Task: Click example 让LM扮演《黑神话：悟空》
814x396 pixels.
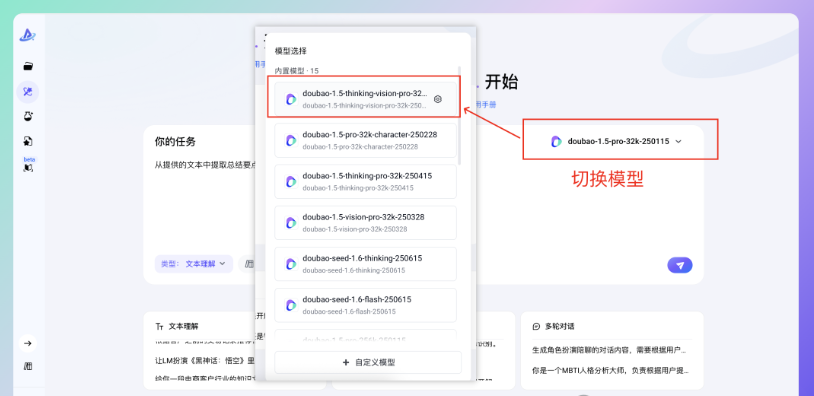Action: pos(206,361)
